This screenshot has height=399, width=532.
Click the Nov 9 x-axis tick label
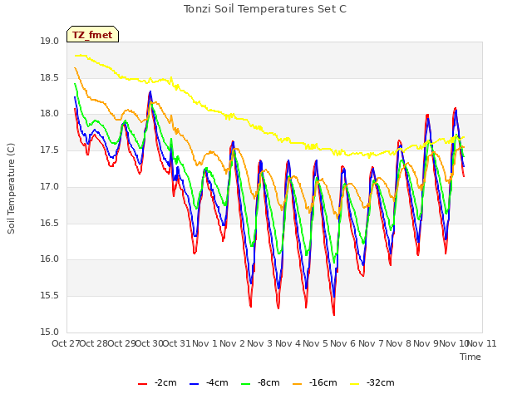(x=426, y=343)
